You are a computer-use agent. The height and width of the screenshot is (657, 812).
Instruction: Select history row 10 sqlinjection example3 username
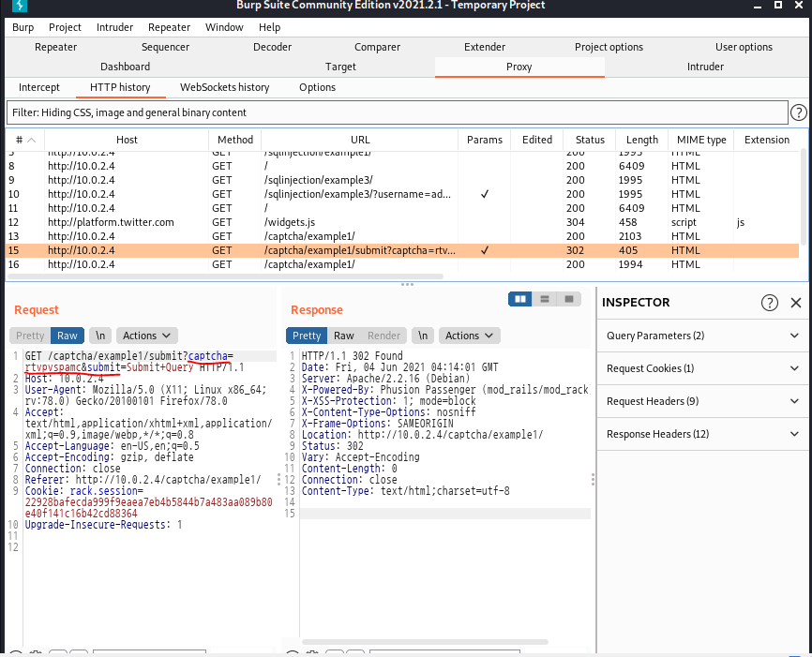403,194
